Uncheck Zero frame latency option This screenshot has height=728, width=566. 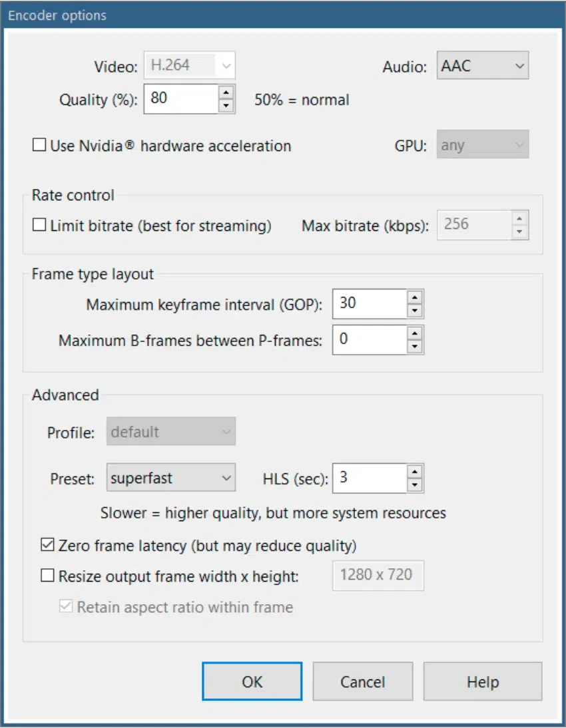point(47,546)
